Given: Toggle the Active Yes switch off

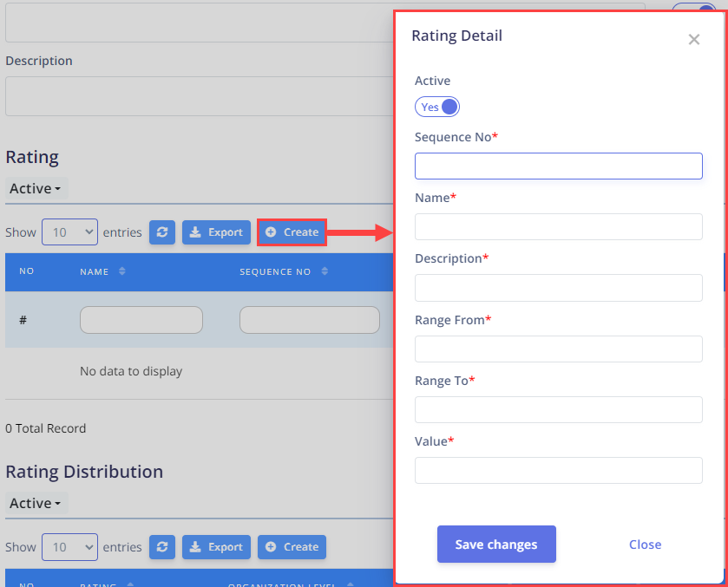Looking at the screenshot, I should pos(437,107).
